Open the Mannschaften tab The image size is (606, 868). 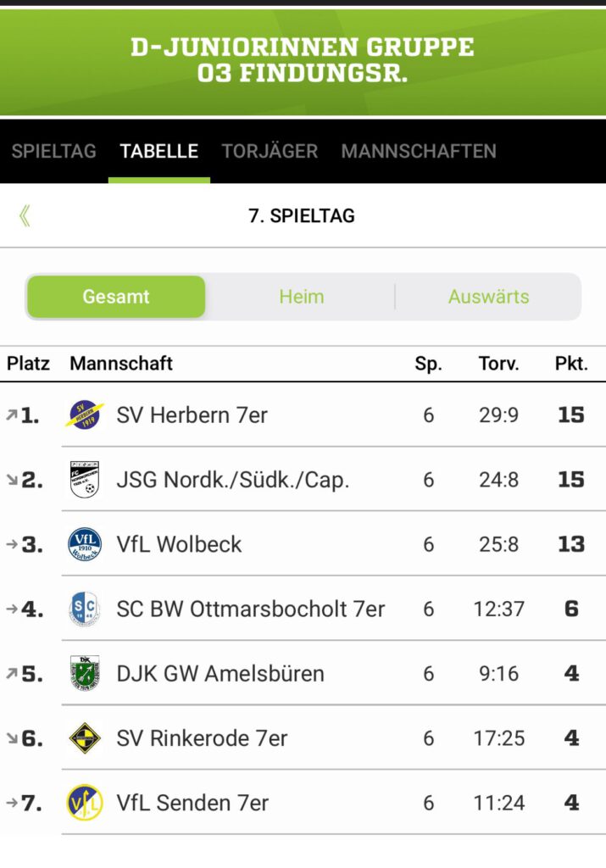(x=419, y=152)
